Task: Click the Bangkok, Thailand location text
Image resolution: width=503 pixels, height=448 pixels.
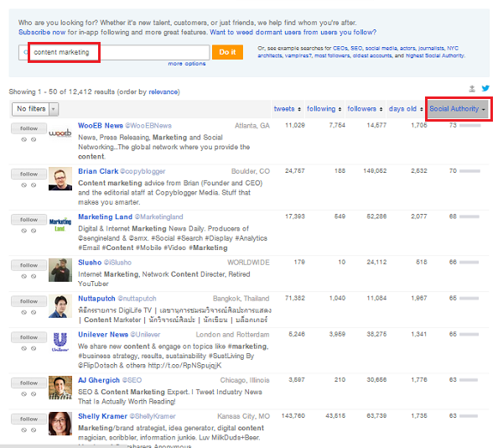Action: click(x=241, y=299)
